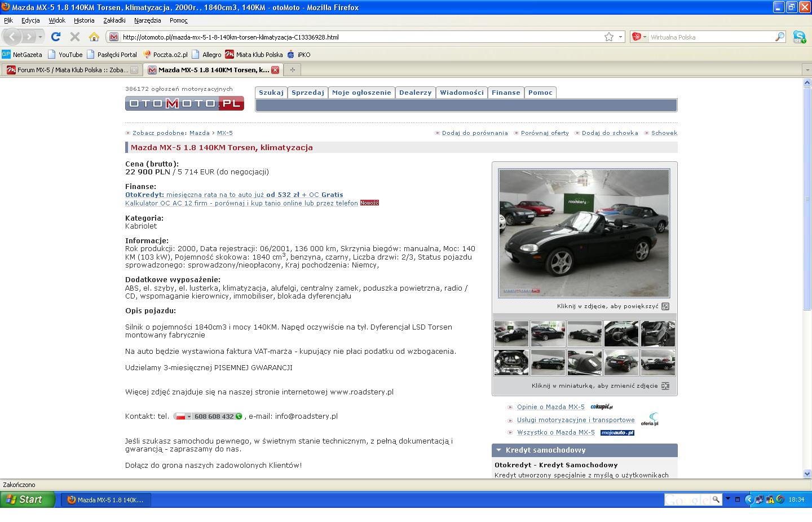This screenshot has height=522, width=812.
Task: Open the Edycja menu
Action: point(30,20)
